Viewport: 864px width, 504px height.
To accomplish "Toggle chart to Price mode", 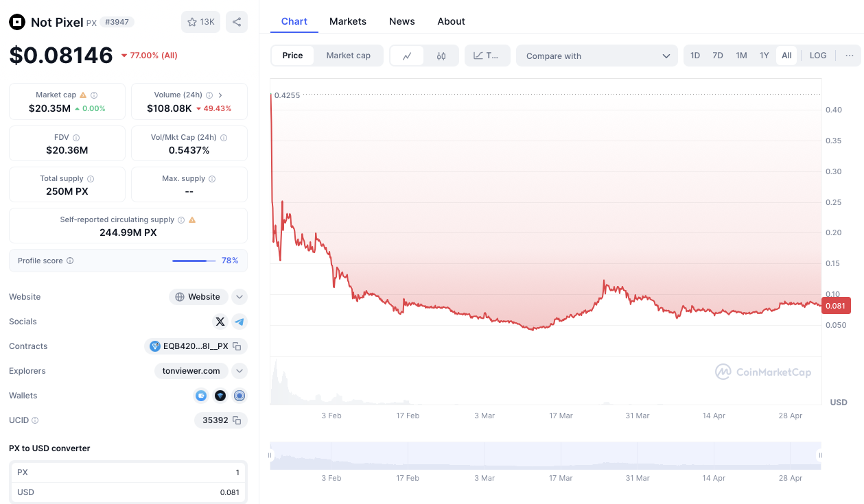I will (x=292, y=56).
